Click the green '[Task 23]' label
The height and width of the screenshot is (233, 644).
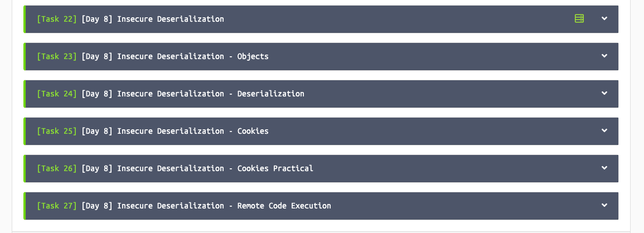(57, 56)
